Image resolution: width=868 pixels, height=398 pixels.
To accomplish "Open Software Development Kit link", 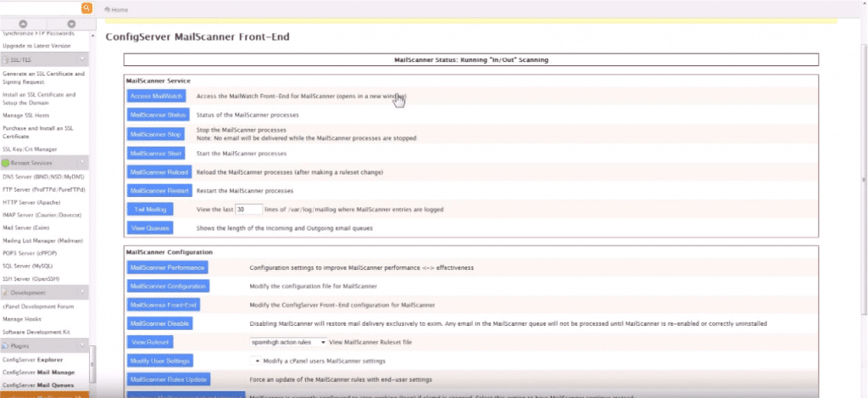I will [x=36, y=332].
